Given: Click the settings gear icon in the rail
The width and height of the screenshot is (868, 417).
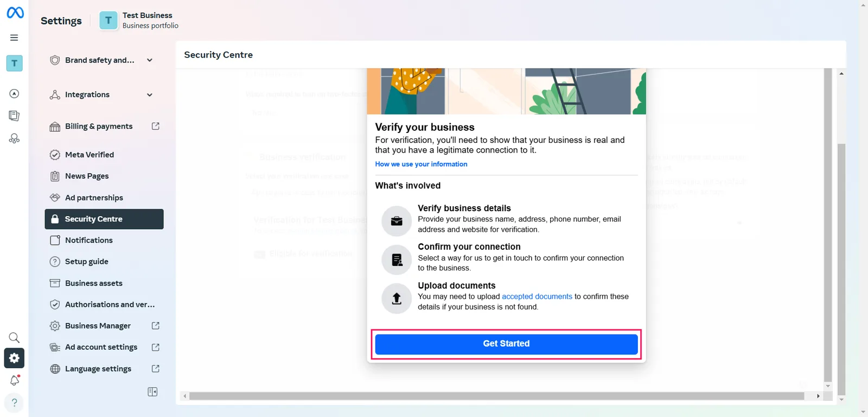Looking at the screenshot, I should [x=15, y=358].
